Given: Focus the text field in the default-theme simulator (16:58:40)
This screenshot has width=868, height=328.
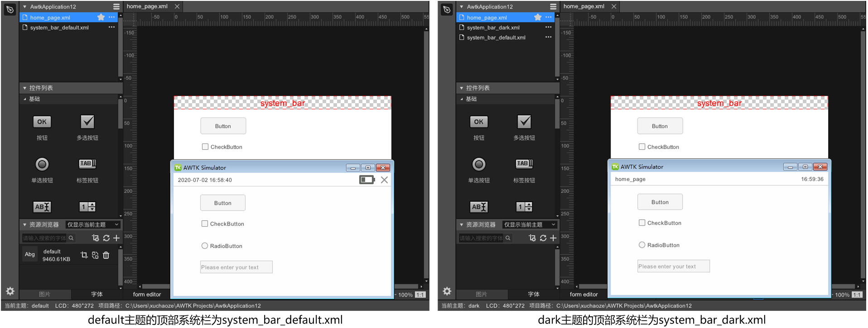Looking at the screenshot, I should 236,267.
